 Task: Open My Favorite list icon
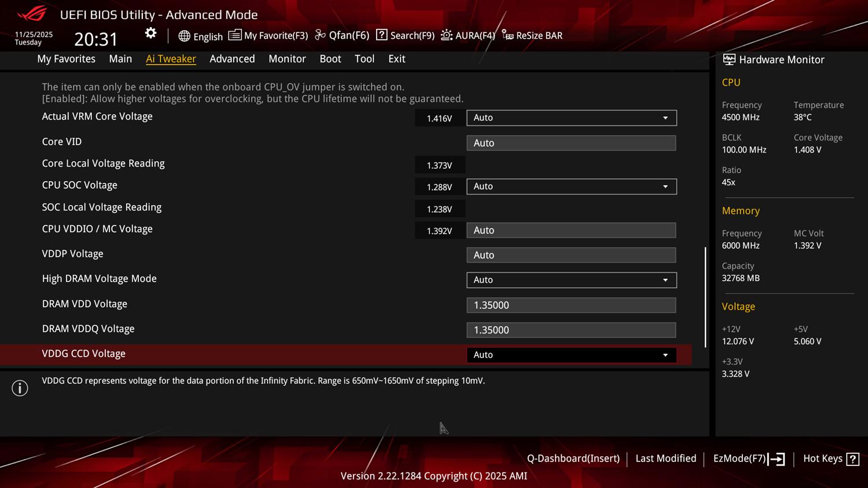[234, 35]
